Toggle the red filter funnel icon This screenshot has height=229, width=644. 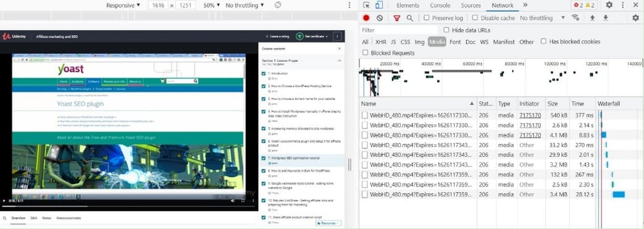click(x=397, y=18)
